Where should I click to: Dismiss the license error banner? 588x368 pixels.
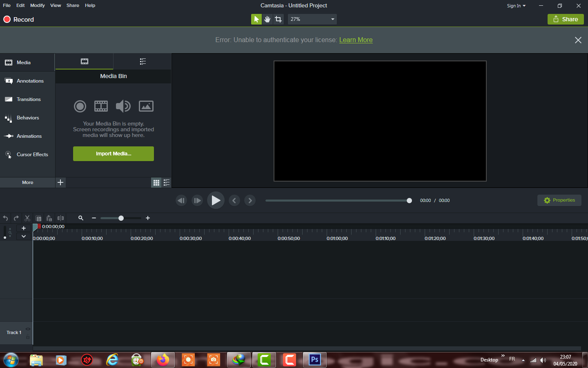[578, 40]
